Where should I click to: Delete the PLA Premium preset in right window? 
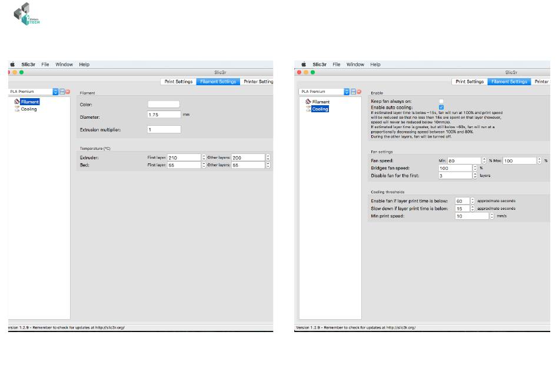359,92
